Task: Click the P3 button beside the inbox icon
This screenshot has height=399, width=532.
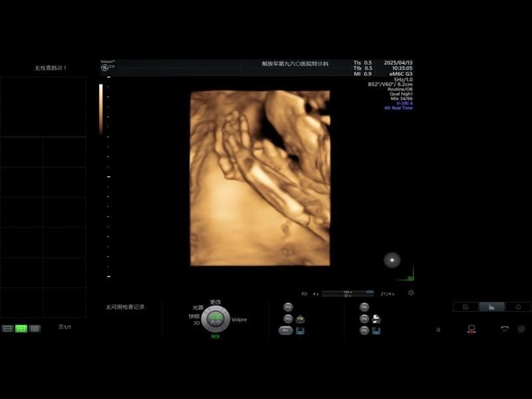Action: [288, 319]
